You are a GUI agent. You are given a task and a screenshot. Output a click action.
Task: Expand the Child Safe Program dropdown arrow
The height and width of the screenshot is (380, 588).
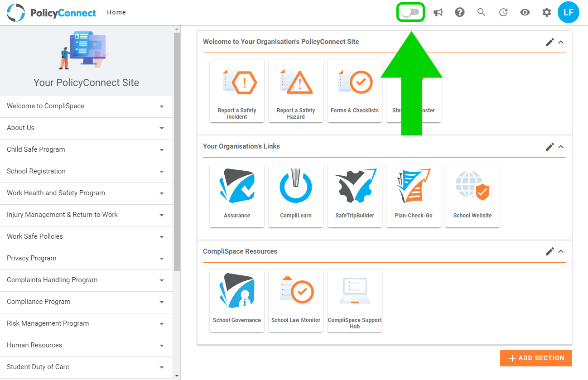click(x=162, y=150)
